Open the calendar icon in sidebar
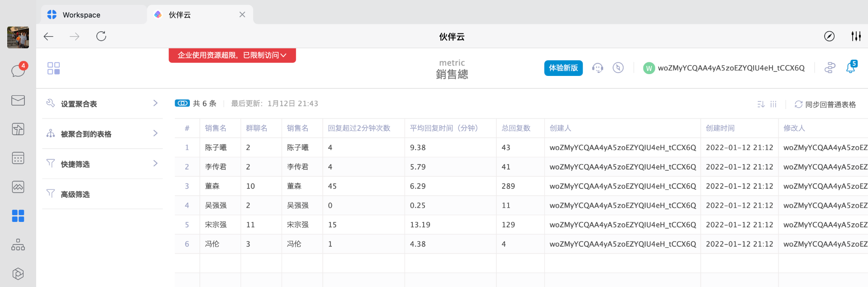The width and height of the screenshot is (868, 287). (x=18, y=158)
